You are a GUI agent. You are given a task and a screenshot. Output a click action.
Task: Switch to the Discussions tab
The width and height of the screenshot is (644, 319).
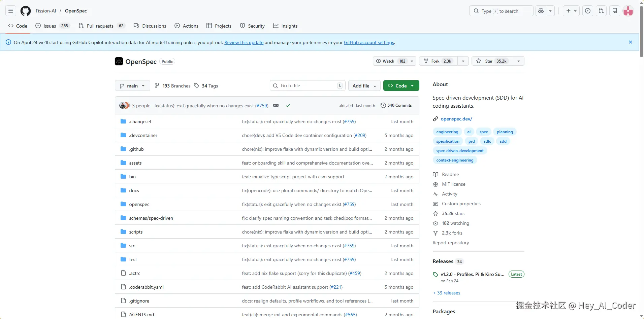tap(150, 26)
